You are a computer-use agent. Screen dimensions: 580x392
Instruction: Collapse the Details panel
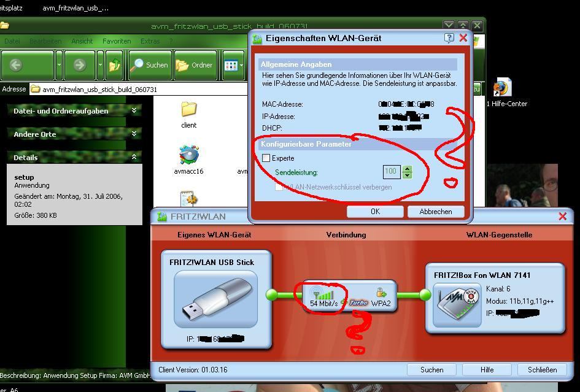134,157
